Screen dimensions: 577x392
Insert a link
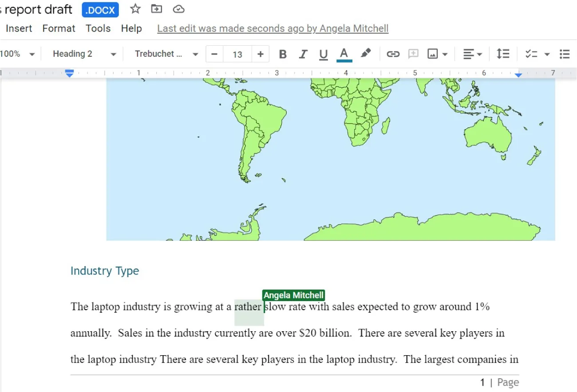coord(393,54)
